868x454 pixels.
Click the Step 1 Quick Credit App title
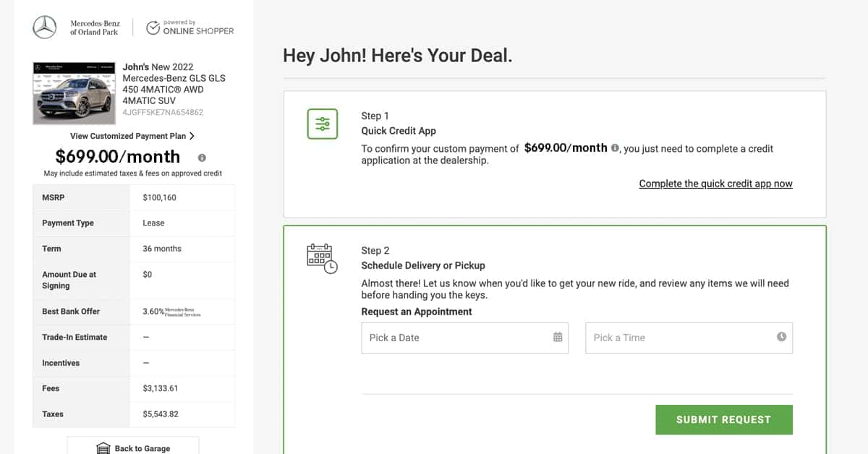coord(399,131)
